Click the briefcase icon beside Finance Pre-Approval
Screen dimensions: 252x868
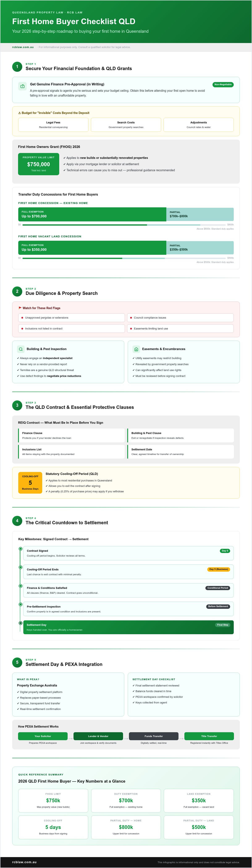click(x=22, y=86)
